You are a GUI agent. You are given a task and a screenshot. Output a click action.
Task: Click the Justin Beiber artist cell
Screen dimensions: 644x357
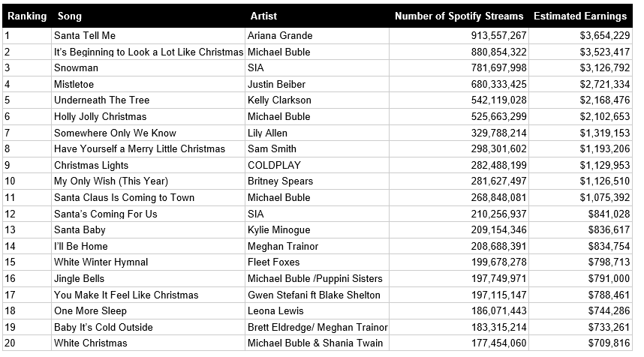(x=276, y=84)
